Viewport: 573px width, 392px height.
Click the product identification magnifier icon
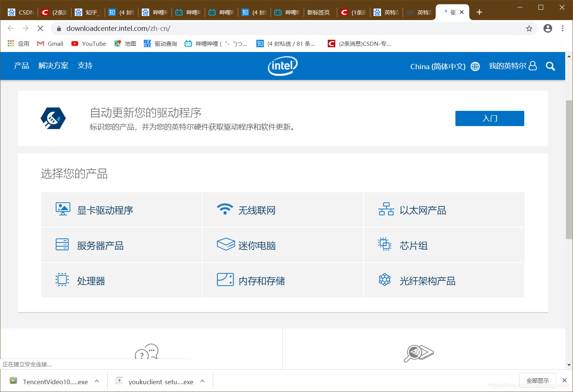tap(419, 353)
